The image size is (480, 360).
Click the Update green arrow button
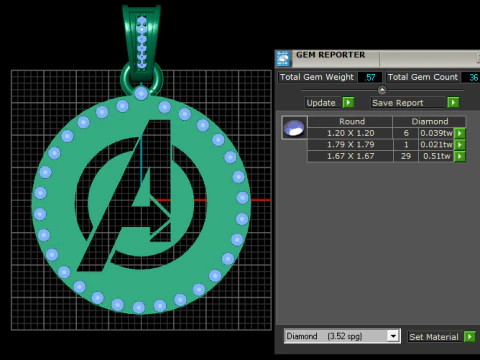(348, 102)
